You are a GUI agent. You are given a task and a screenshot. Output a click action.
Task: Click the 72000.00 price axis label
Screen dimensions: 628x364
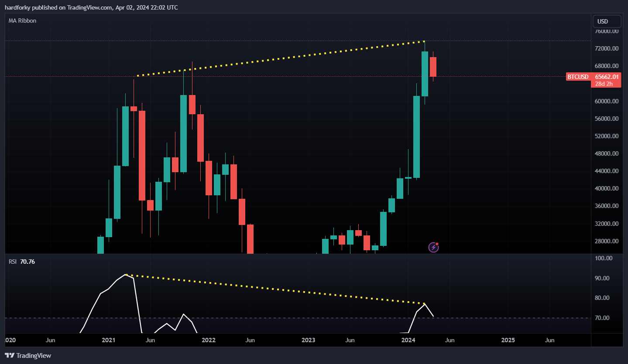[x=607, y=48]
